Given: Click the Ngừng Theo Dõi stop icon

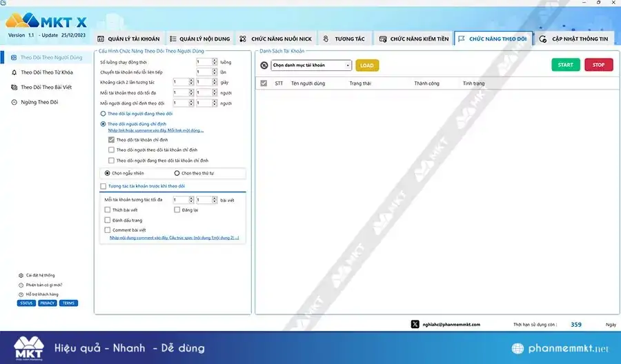Looking at the screenshot, I should 14,102.
